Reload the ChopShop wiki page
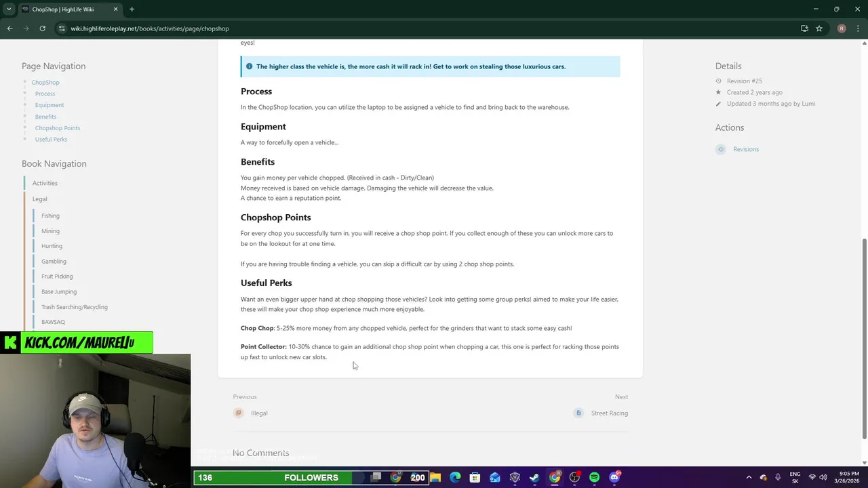 [x=42, y=28]
